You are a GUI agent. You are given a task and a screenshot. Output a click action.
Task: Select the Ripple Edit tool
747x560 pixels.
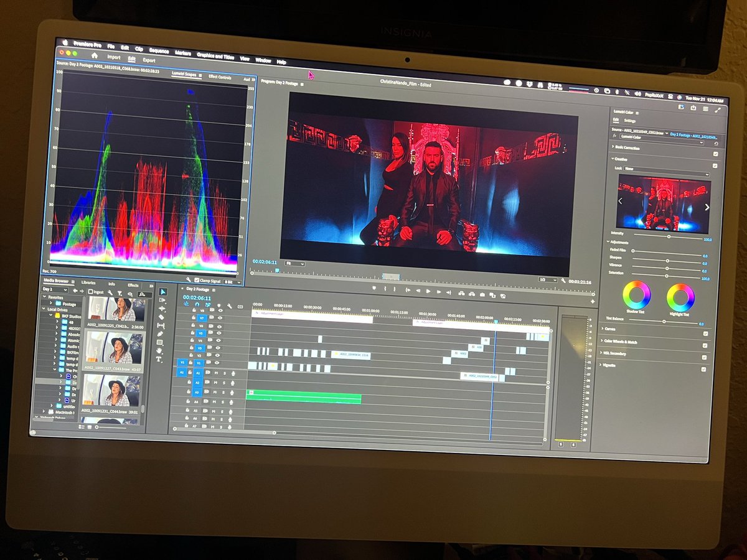coord(162,308)
